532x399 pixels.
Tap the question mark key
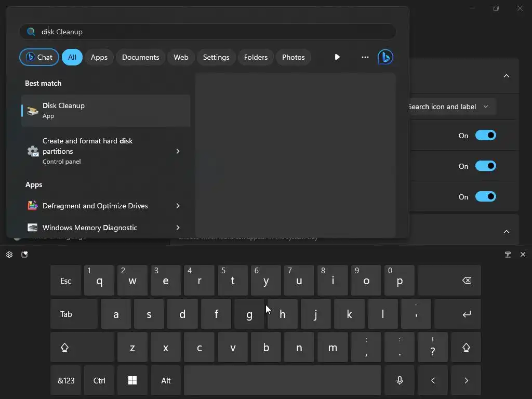tap(433, 348)
